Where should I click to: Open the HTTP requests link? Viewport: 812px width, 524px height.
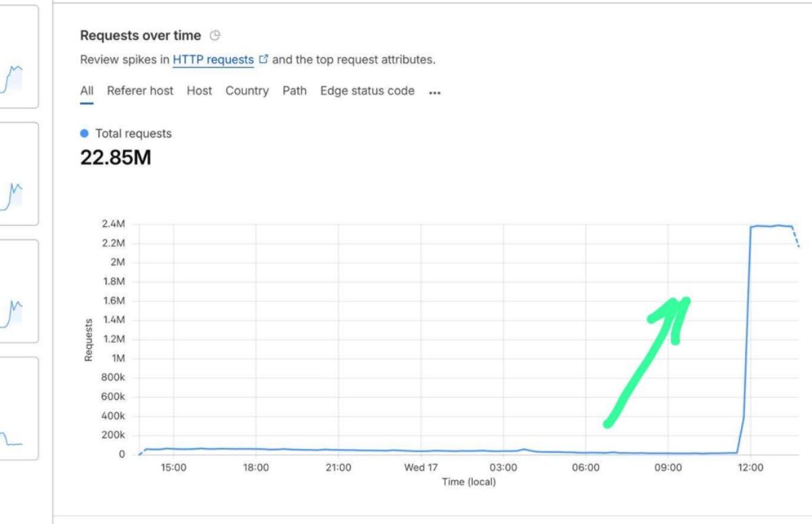213,60
